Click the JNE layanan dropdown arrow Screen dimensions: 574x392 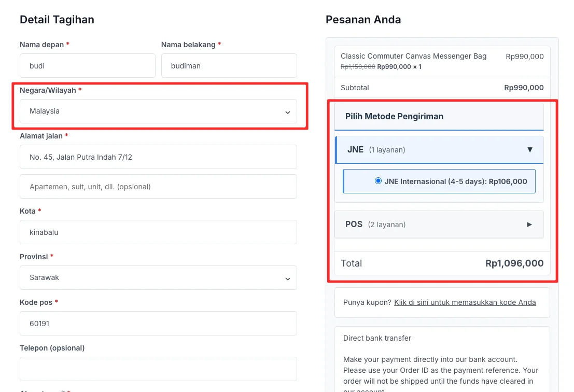click(x=530, y=149)
